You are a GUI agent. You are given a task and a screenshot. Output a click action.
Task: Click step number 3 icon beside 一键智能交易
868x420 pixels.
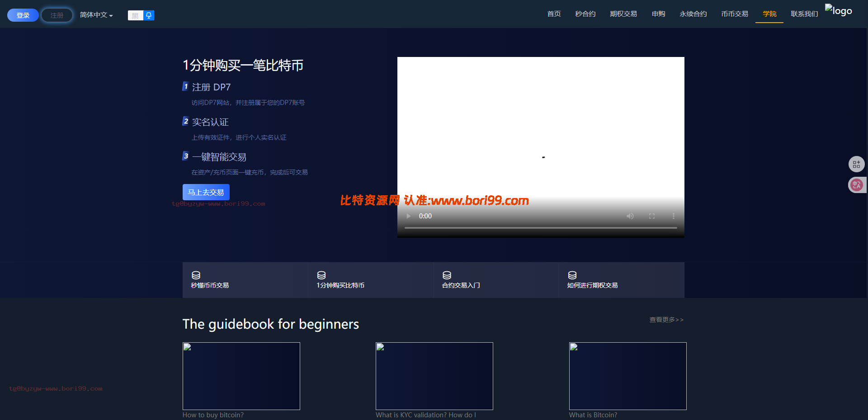185,156
